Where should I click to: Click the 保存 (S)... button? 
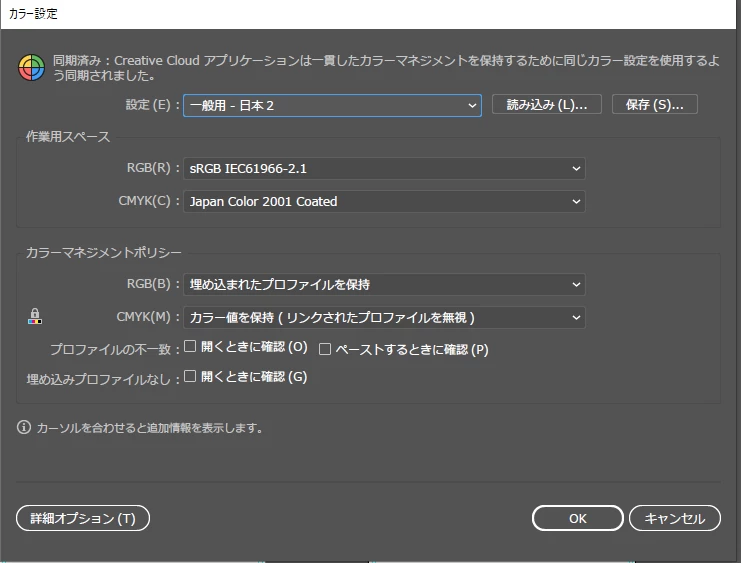(655, 104)
